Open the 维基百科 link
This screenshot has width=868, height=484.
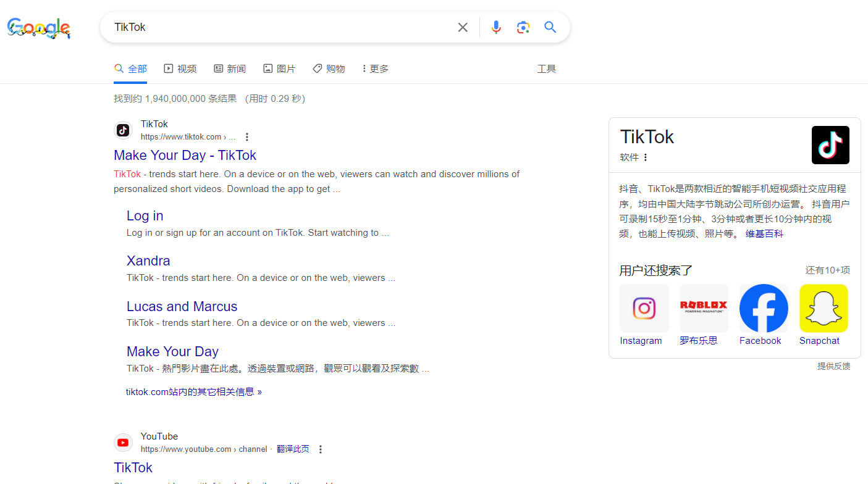(764, 233)
